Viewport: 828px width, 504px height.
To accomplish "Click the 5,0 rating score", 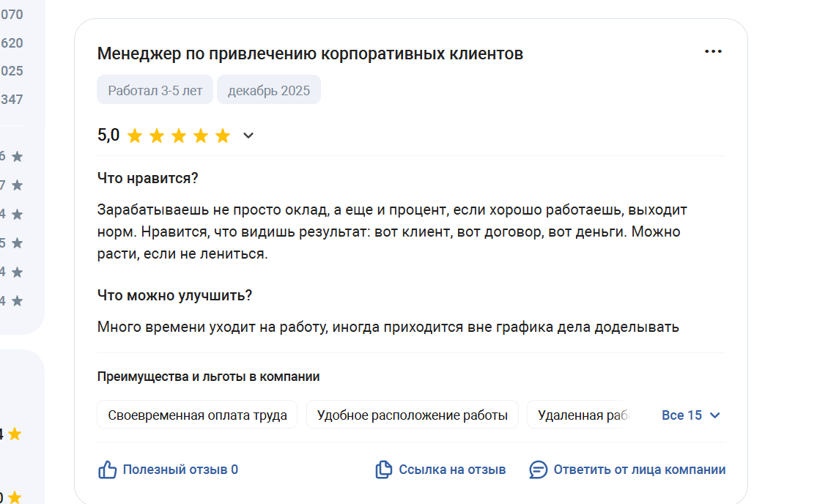I will [108, 136].
